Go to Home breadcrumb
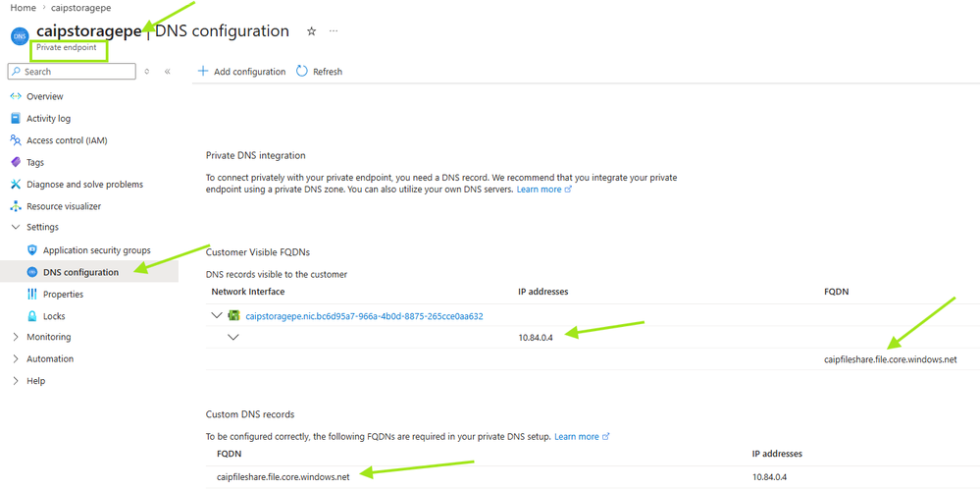This screenshot has height=489, width=980. click(x=24, y=8)
